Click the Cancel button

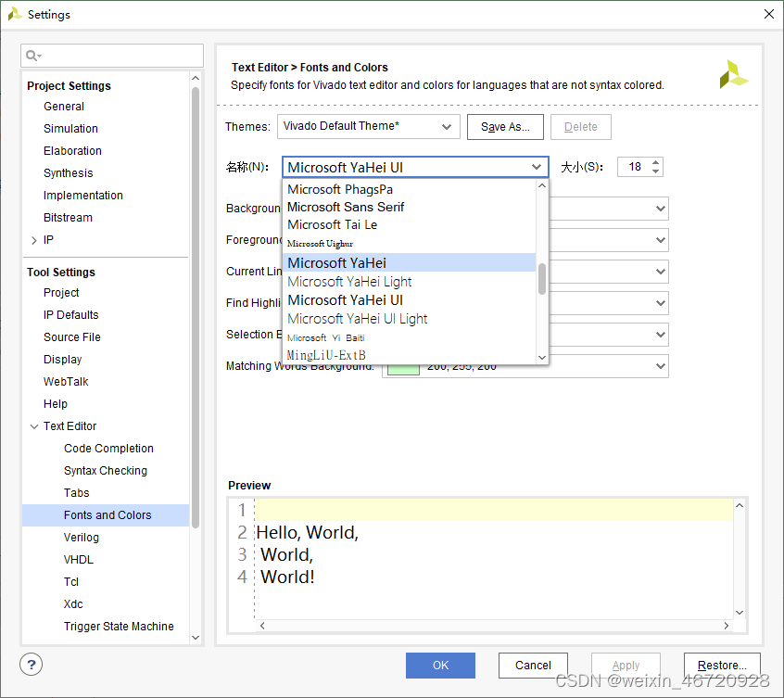tap(533, 666)
